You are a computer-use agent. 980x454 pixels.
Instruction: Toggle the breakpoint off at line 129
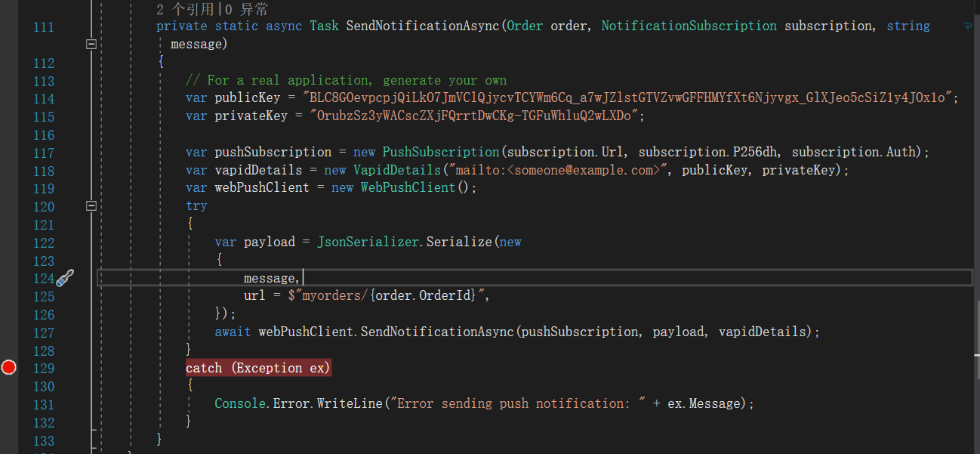coord(9,368)
